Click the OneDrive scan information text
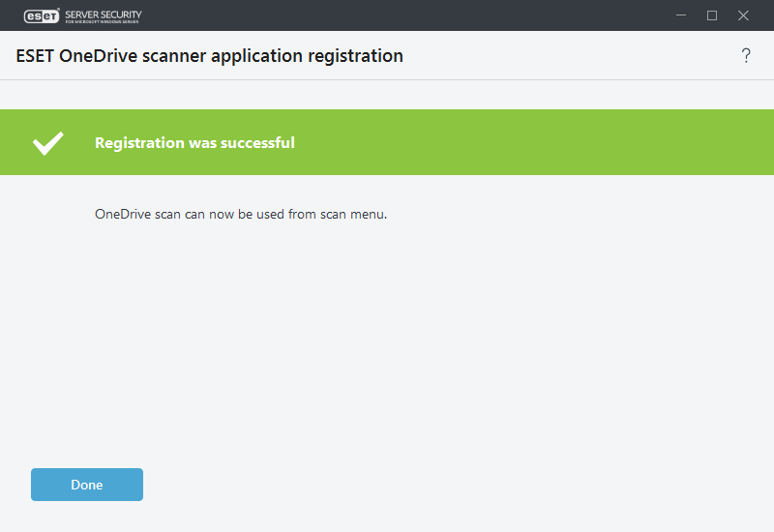 coord(241,214)
